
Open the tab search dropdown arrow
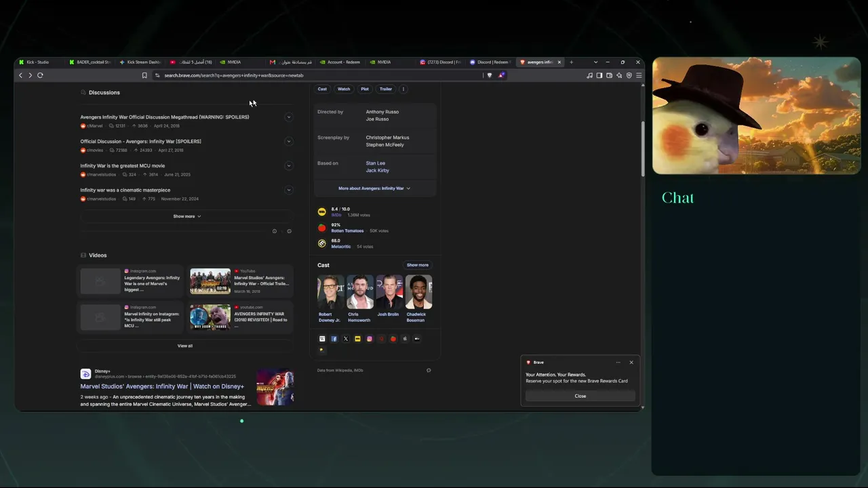tap(595, 62)
